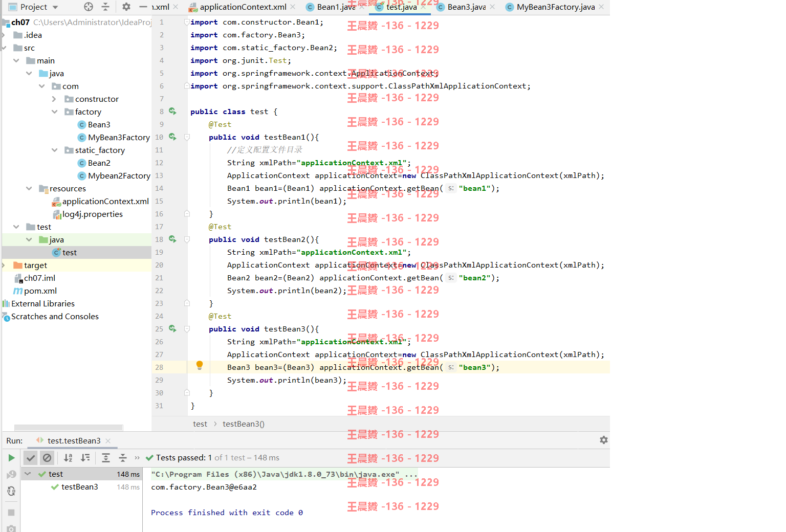Click the dump threads camera icon

11,528
